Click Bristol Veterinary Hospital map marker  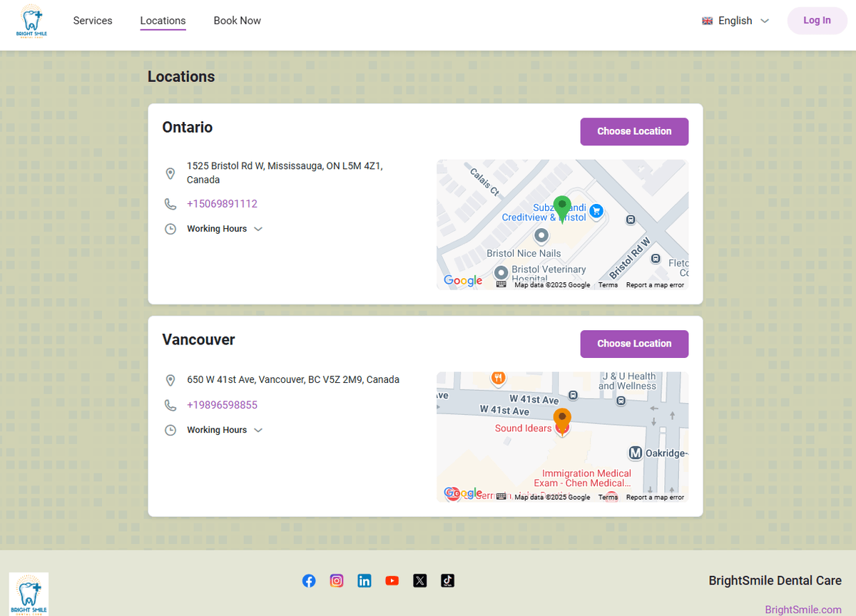[501, 272]
